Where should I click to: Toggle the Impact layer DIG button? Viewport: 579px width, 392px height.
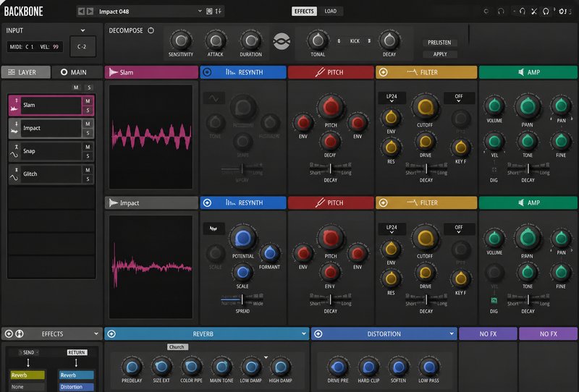[x=494, y=300]
